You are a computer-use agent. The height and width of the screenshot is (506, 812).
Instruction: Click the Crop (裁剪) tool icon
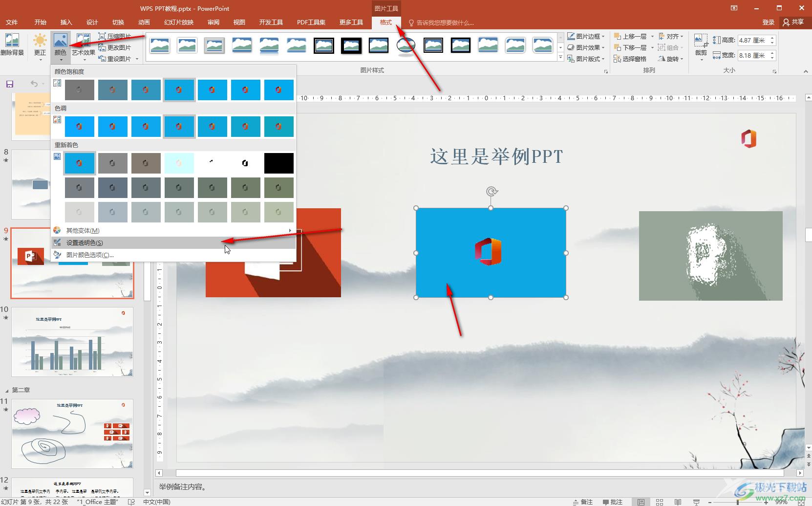coord(701,41)
